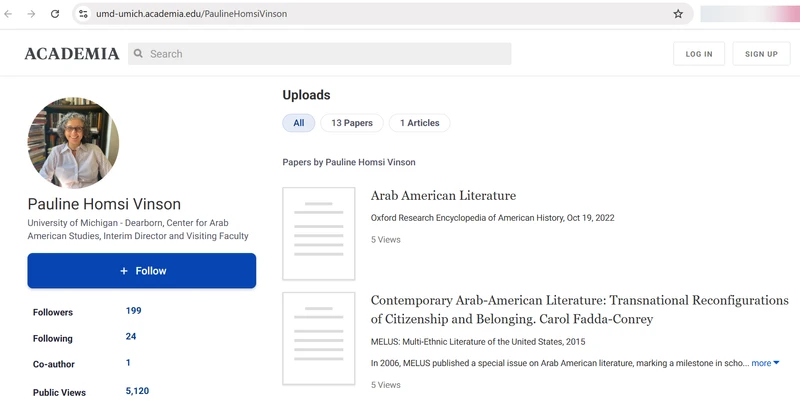The width and height of the screenshot is (800, 407).
Task: Go back with the browser back arrow
Action: click(x=8, y=14)
